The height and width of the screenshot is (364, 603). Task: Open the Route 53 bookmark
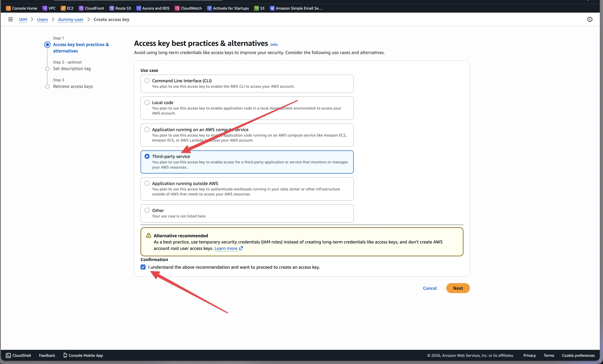(120, 8)
